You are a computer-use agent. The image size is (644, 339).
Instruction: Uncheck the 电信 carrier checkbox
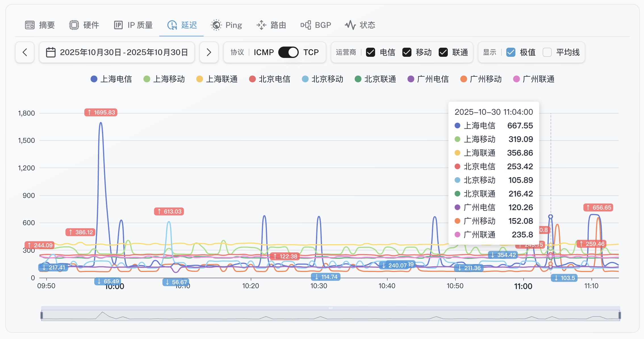click(x=371, y=52)
